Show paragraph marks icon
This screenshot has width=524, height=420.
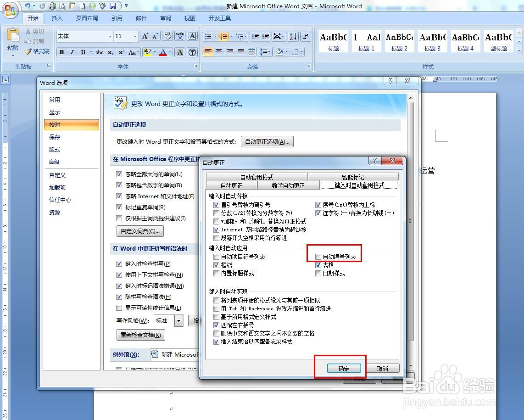click(x=306, y=36)
